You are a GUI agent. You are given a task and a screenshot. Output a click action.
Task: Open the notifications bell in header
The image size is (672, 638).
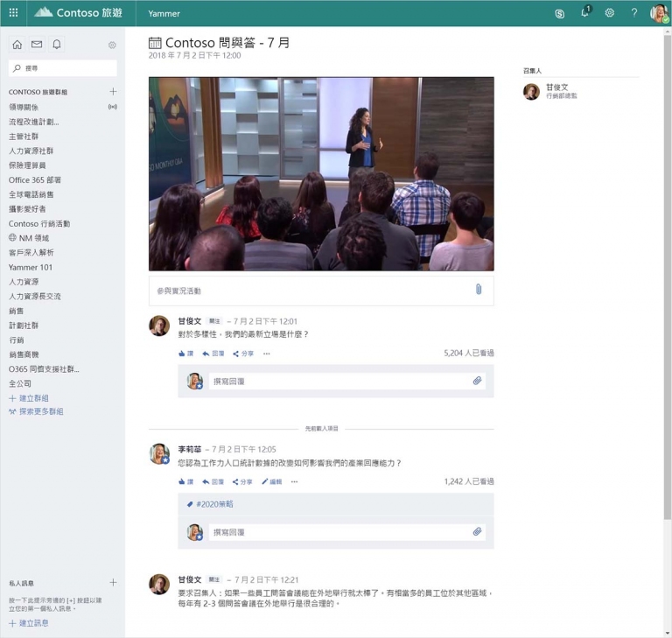[585, 12]
